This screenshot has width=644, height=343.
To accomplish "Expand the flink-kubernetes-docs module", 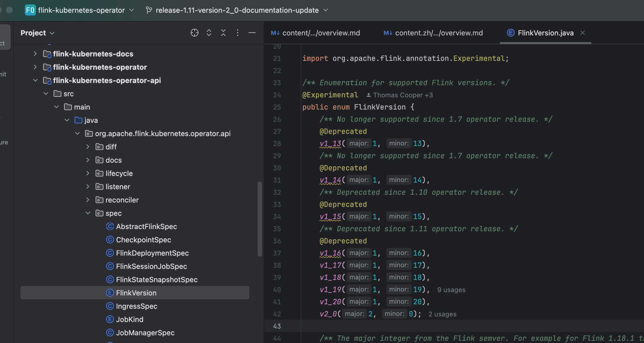I will click(x=35, y=54).
